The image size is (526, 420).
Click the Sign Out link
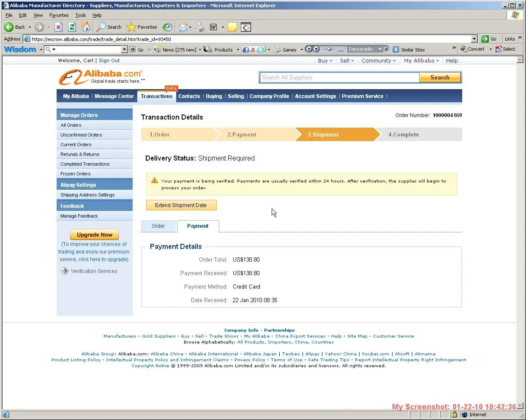click(x=109, y=60)
